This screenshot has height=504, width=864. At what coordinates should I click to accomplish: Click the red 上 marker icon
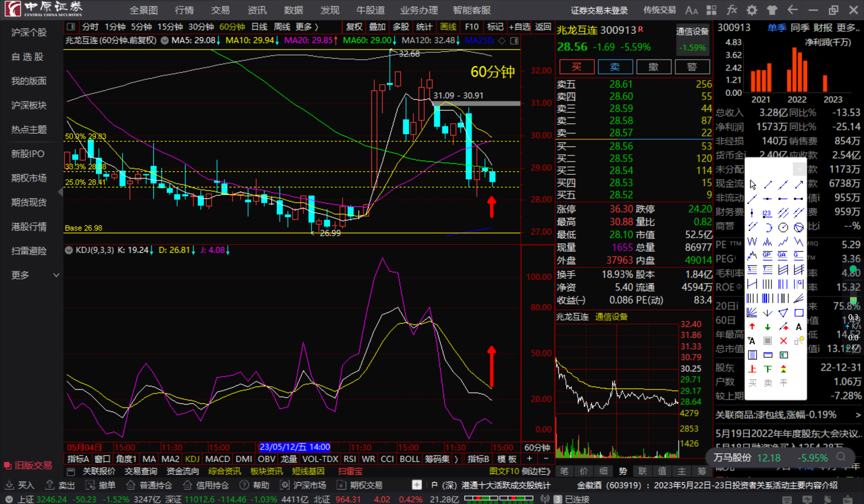point(752,369)
